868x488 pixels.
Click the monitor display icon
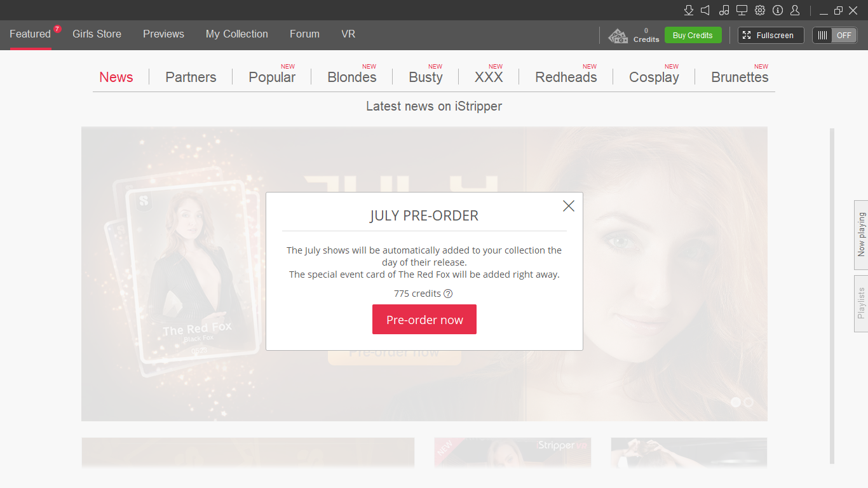742,10
